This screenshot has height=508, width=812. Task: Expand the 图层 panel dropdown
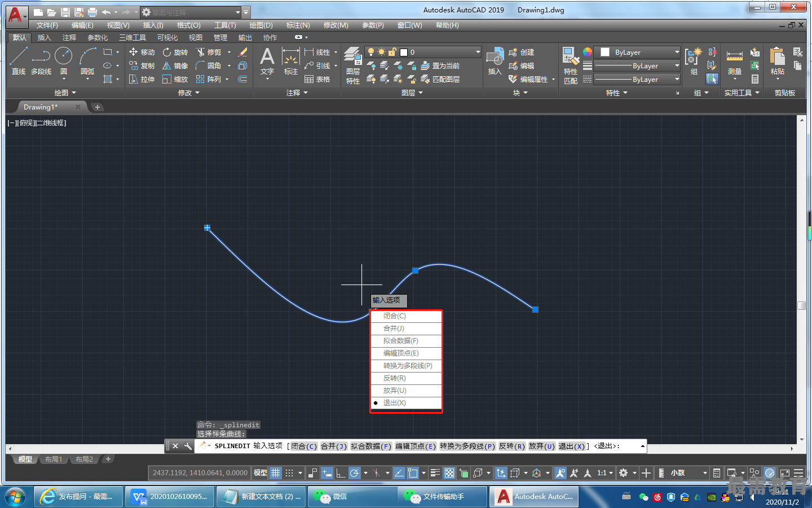click(412, 93)
